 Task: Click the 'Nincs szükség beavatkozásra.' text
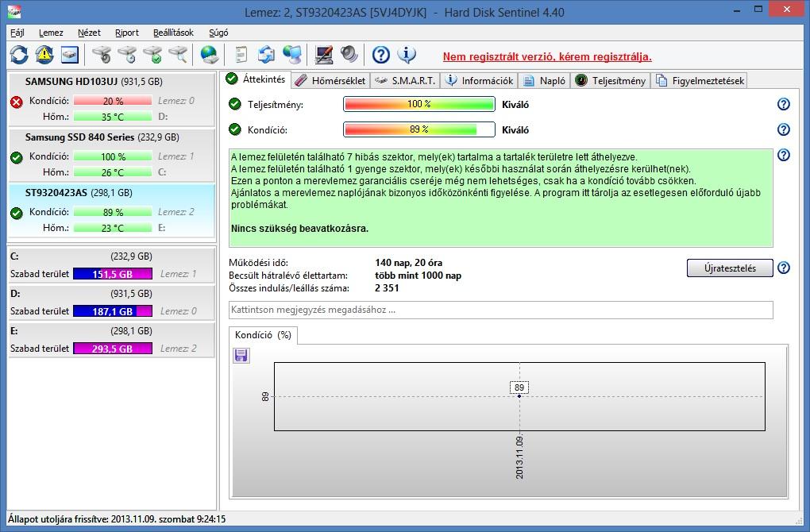(x=299, y=229)
